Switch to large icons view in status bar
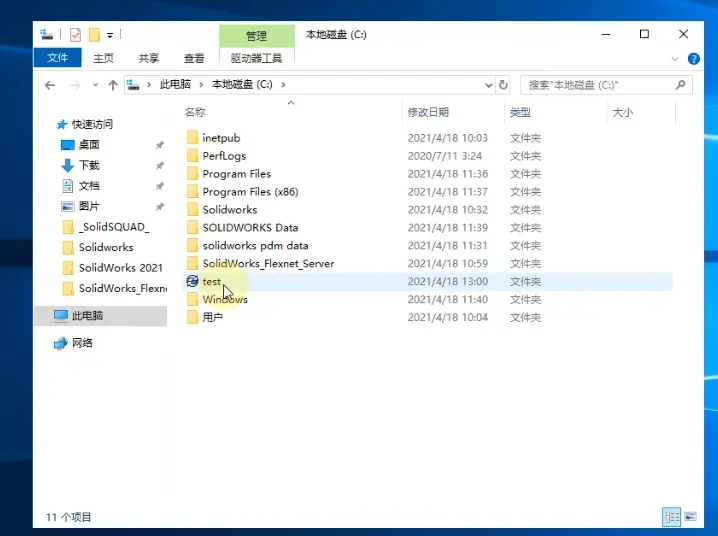Image resolution: width=718 pixels, height=536 pixels. [x=691, y=517]
